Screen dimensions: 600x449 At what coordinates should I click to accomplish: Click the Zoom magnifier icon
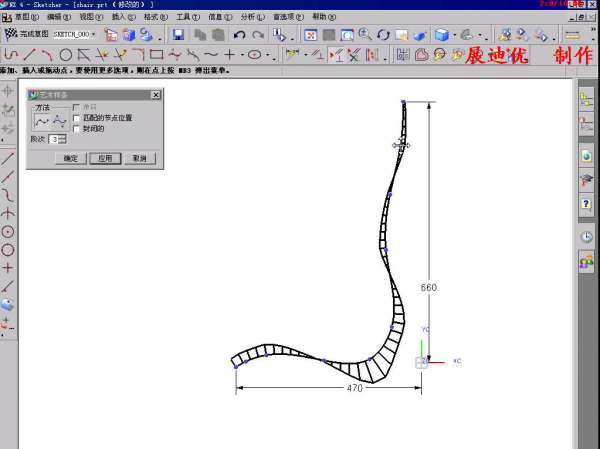coord(366,35)
